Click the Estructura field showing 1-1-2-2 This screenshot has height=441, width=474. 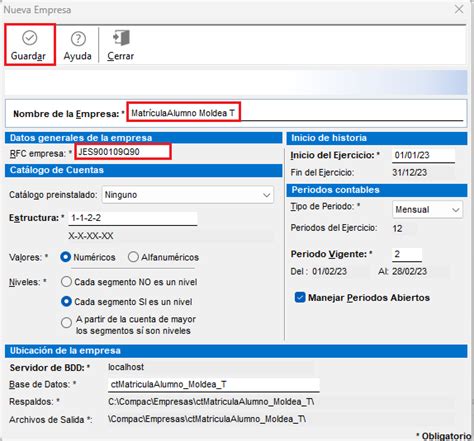(x=133, y=218)
